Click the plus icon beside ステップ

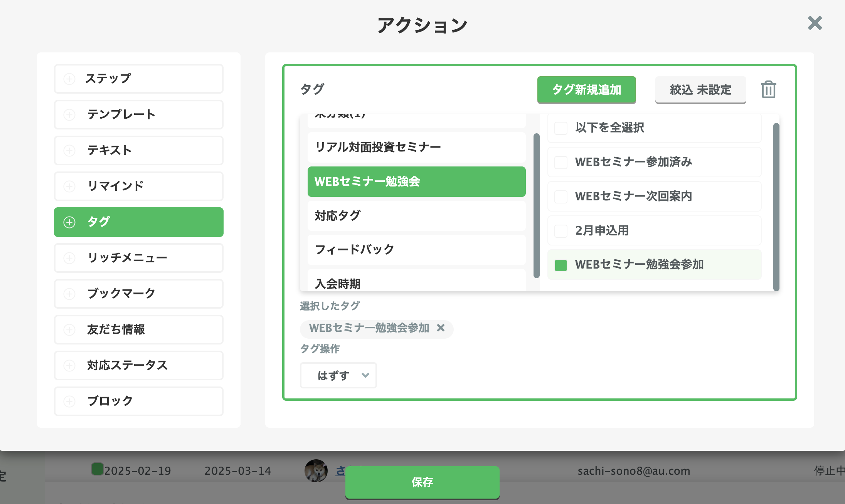click(70, 78)
